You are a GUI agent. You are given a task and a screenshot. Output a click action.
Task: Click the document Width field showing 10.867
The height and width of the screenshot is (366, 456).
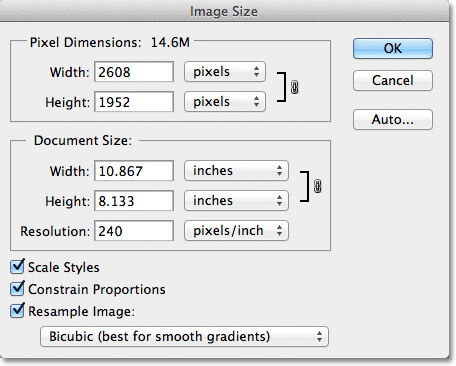point(134,171)
